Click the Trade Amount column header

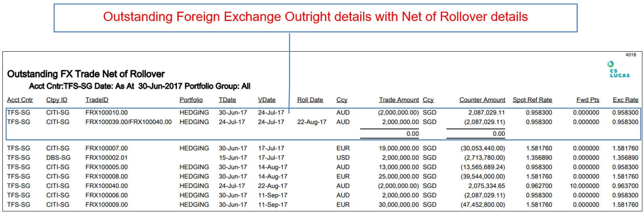click(x=399, y=100)
